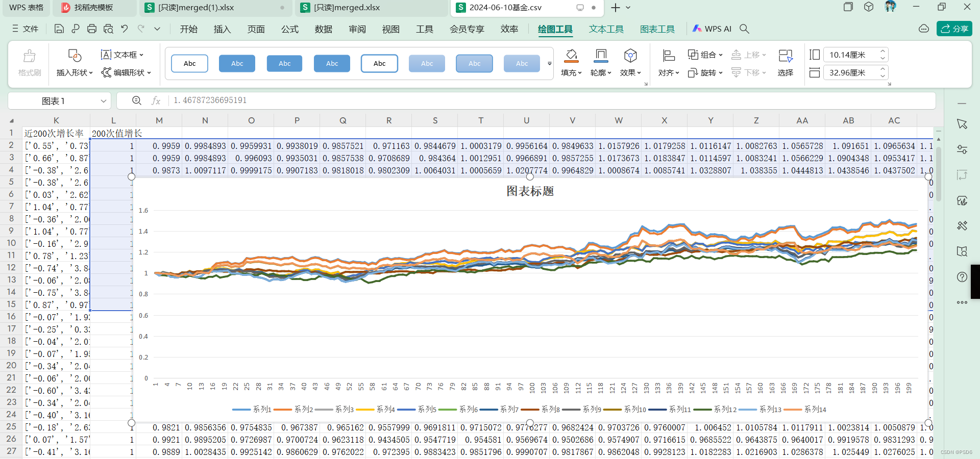
Task: Switch to the 开始 ribbon tab
Action: pos(188,29)
